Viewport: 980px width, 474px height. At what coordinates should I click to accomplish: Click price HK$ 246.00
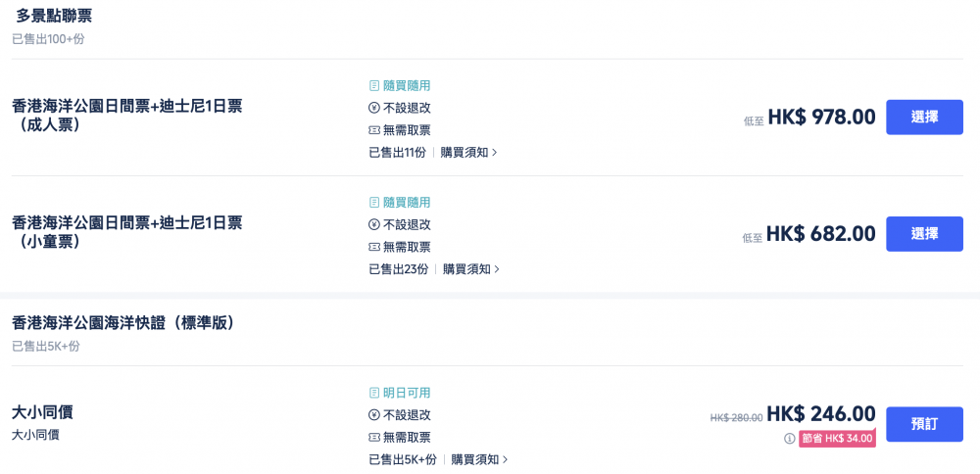821,413
